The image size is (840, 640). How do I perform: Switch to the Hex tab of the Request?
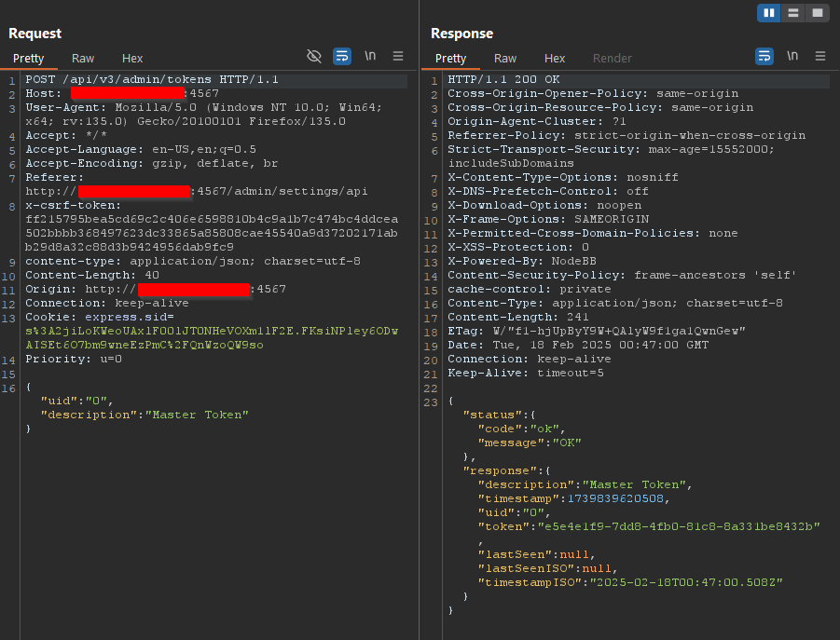click(x=131, y=58)
